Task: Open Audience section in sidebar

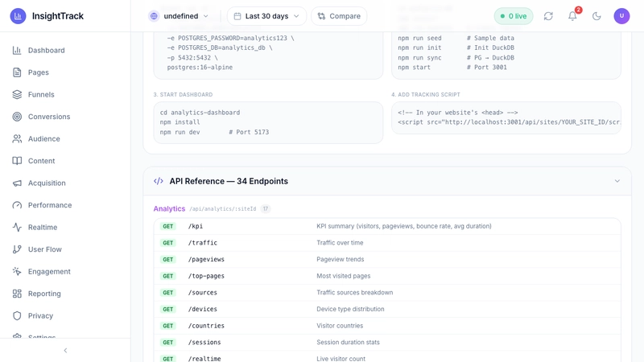Action: [65, 138]
